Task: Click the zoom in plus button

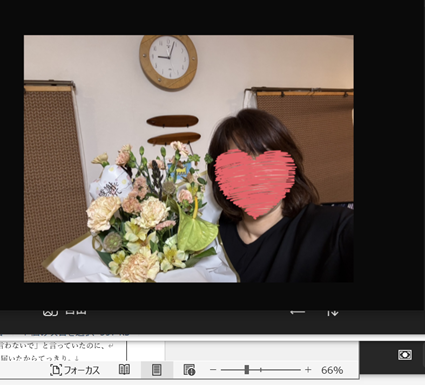Action: coord(308,370)
